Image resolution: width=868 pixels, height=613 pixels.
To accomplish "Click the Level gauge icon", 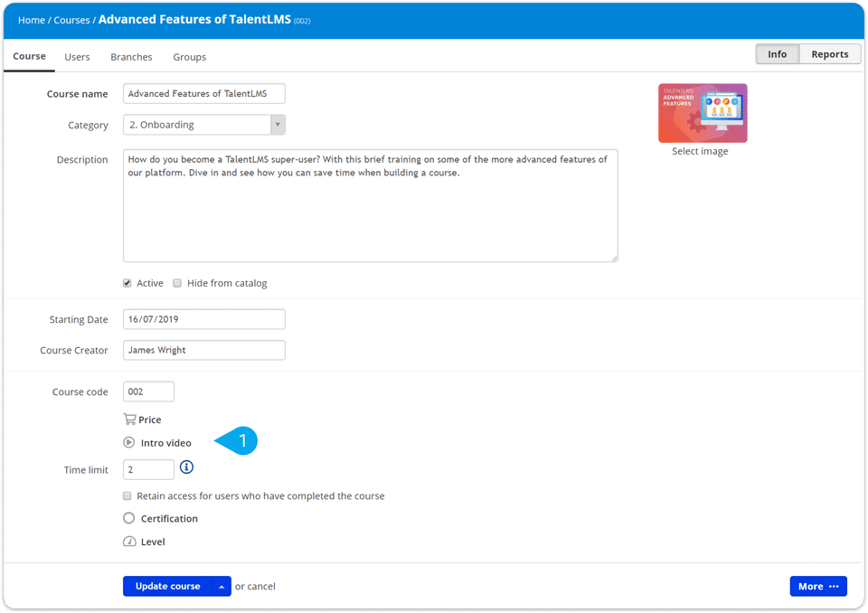I will [x=129, y=542].
